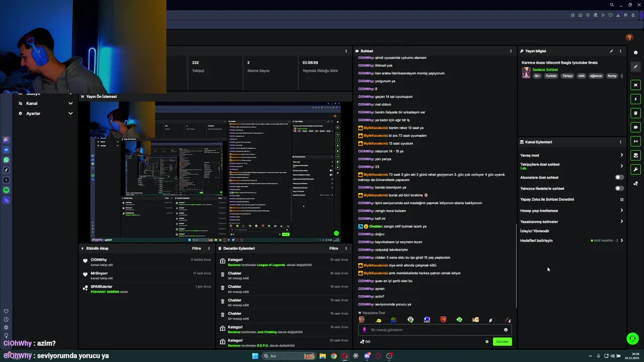Click the info icon in right rail
Viewport: 644px width, 362px height.
[636, 53]
